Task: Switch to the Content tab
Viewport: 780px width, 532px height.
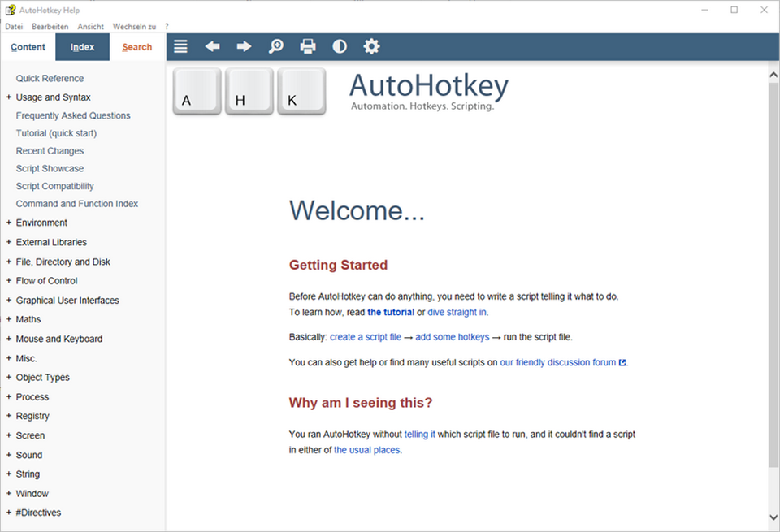Action: [28, 46]
